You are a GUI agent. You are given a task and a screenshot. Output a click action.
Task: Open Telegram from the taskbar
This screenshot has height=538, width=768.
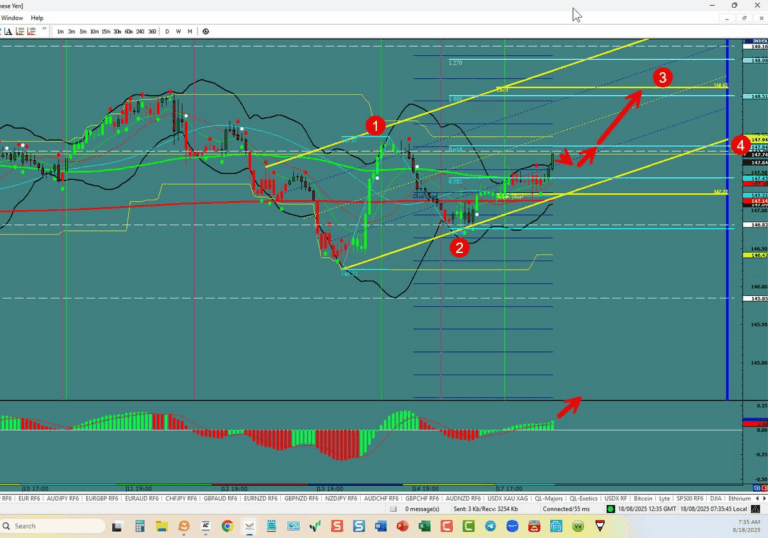coord(490,526)
